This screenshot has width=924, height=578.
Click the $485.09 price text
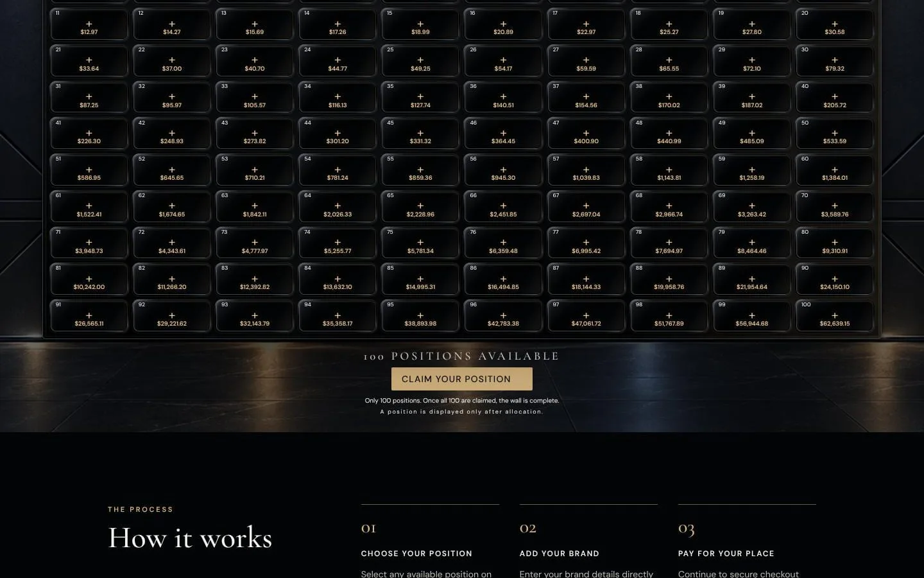[x=752, y=141]
